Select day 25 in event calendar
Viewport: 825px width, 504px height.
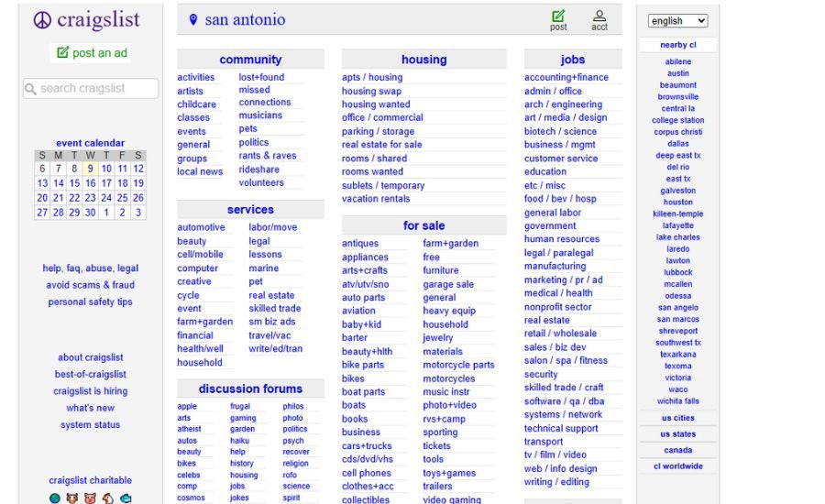122,198
